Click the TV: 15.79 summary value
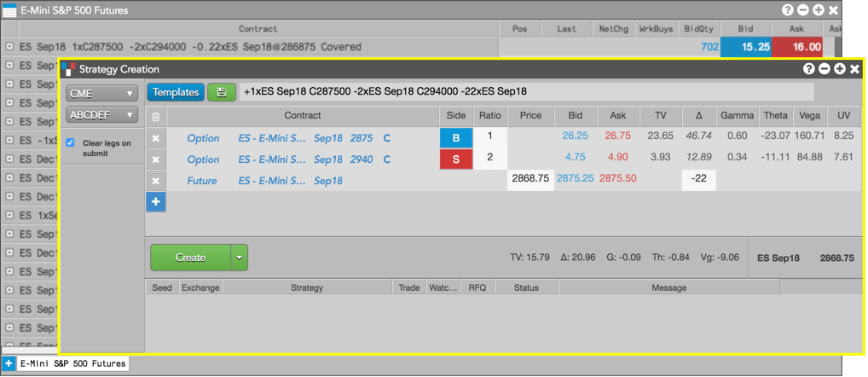The image size is (868, 377). click(x=529, y=258)
